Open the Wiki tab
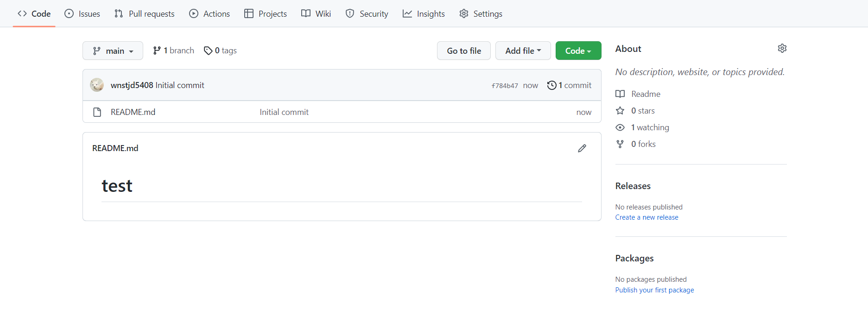This screenshot has width=868, height=317. click(316, 13)
